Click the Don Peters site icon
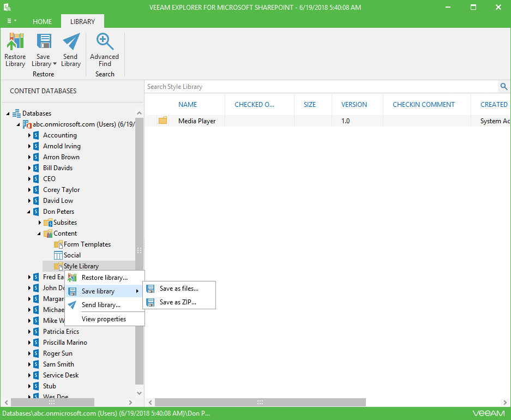Viewport: 511px width, 420px height. [x=36, y=212]
